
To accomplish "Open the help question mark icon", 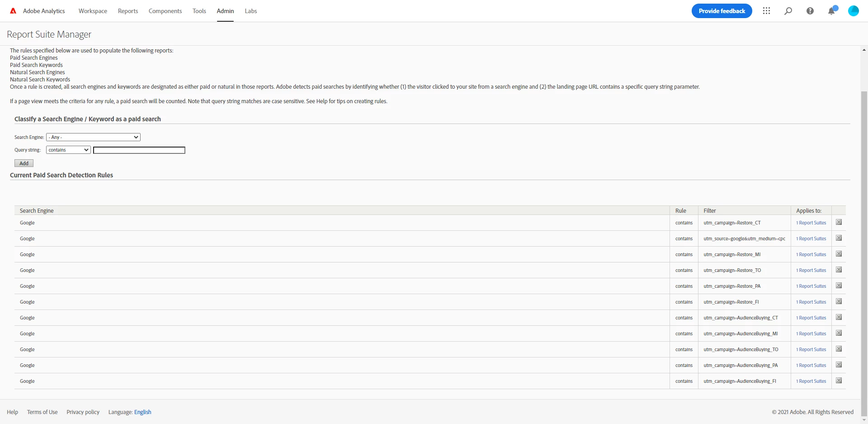I will [810, 11].
